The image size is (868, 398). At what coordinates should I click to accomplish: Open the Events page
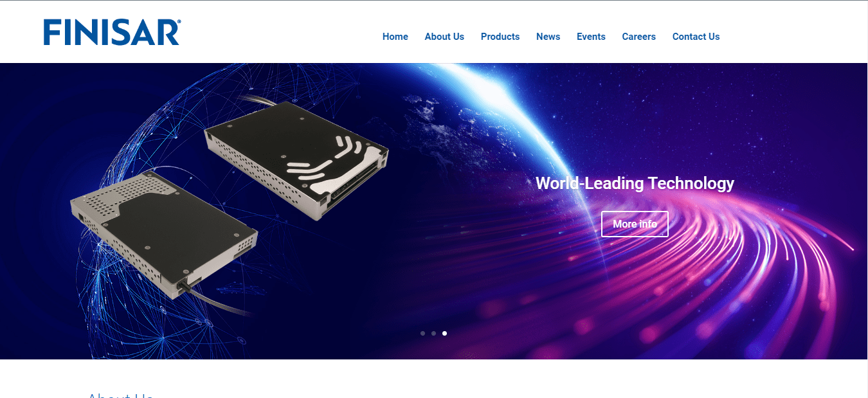pos(591,37)
